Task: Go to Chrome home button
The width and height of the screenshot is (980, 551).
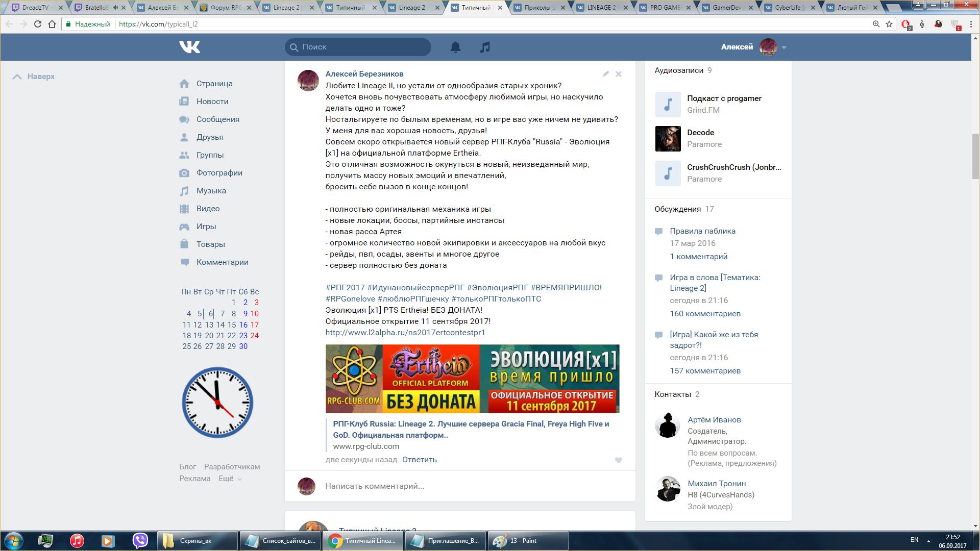Action: pyautogui.click(x=52, y=24)
